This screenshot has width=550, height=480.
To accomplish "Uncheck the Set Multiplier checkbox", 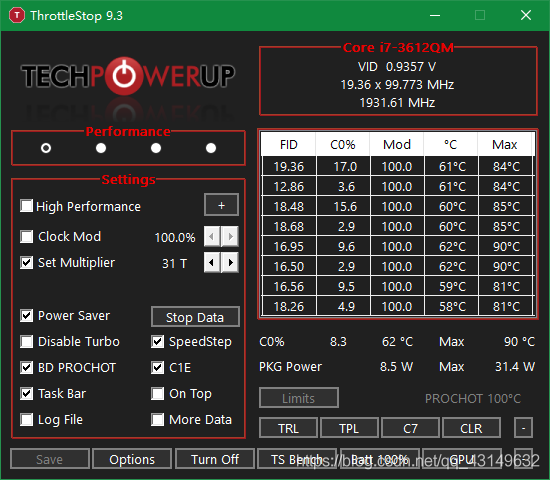I will (x=27, y=262).
